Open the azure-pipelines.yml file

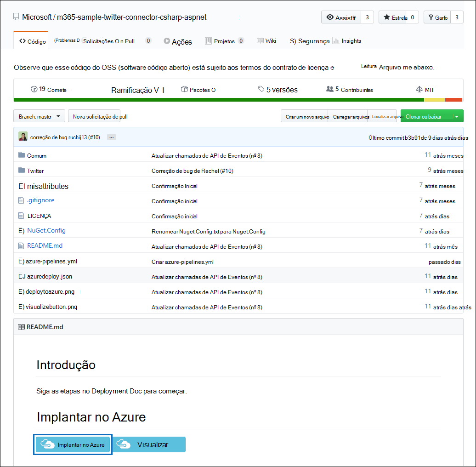pyautogui.click(x=51, y=261)
